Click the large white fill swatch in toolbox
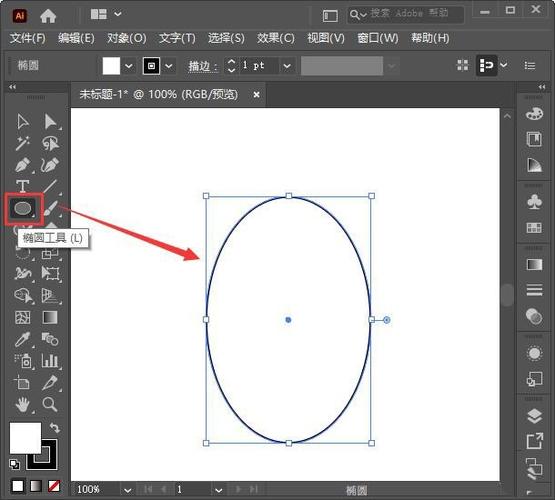The image size is (555, 500). [25, 437]
